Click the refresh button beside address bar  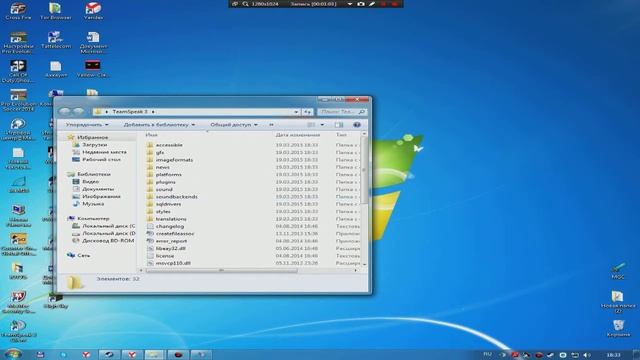coord(308,111)
